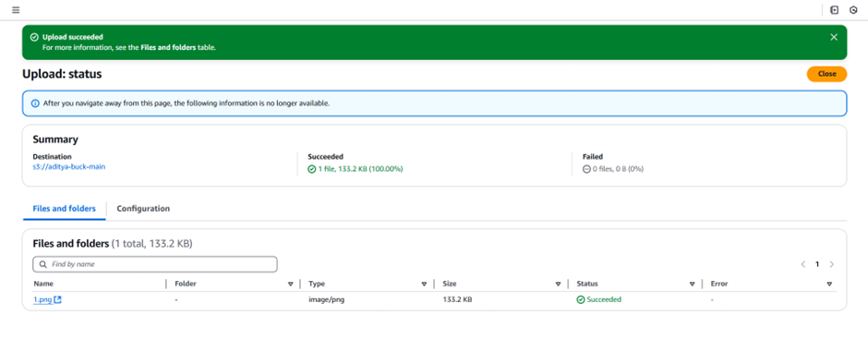Click the 133.2 KB size cell
Image resolution: width=868 pixels, height=340 pixels.
(x=457, y=299)
